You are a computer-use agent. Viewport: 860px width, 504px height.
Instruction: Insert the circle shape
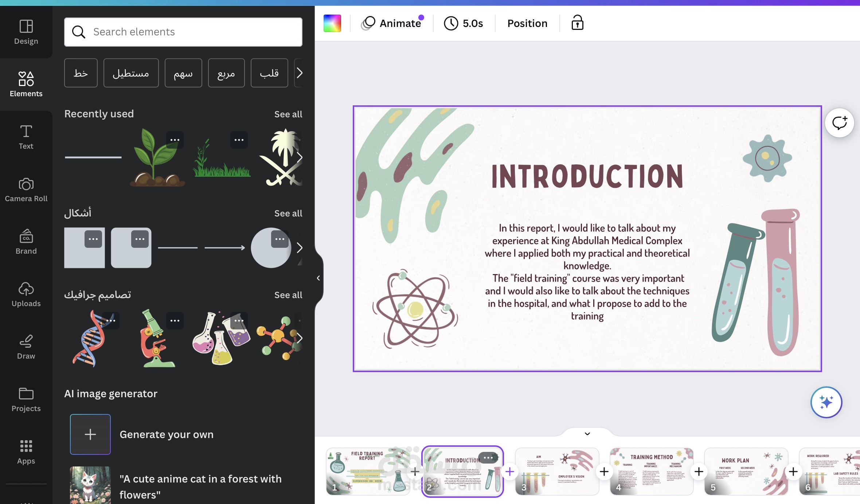click(271, 248)
